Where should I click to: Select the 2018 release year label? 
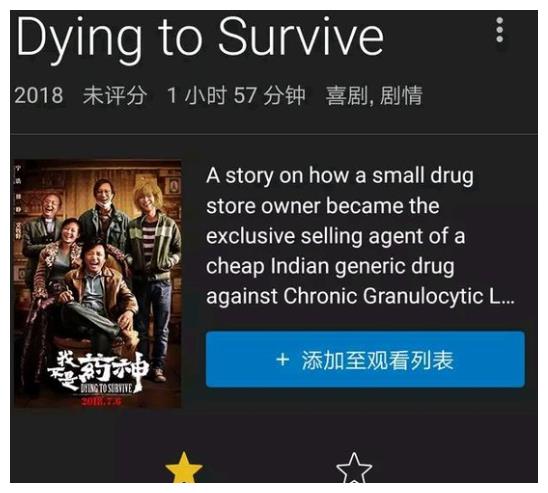39,95
